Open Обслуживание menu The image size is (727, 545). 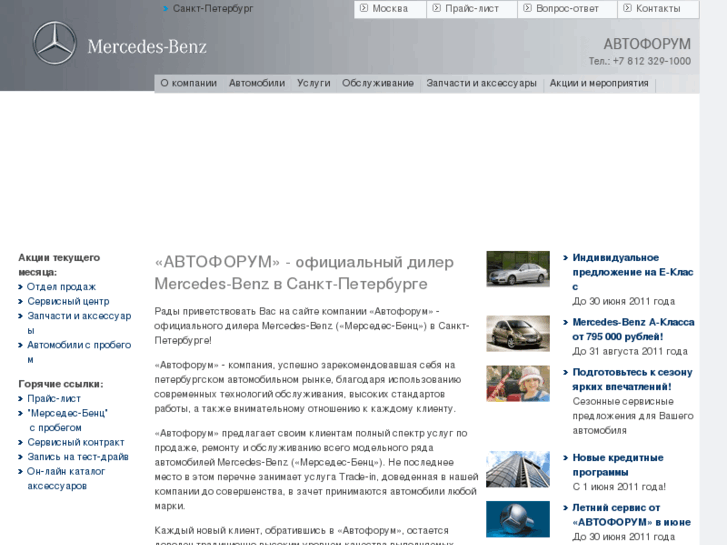coord(378,83)
